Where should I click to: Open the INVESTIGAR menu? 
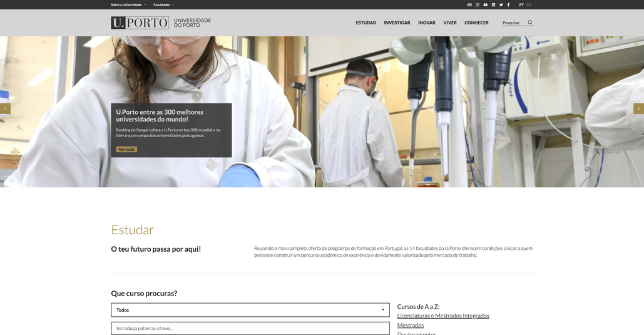click(397, 23)
